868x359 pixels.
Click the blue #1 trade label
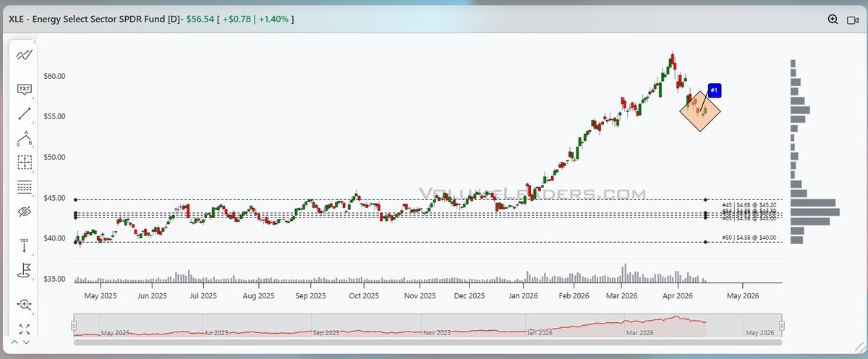coord(713,90)
